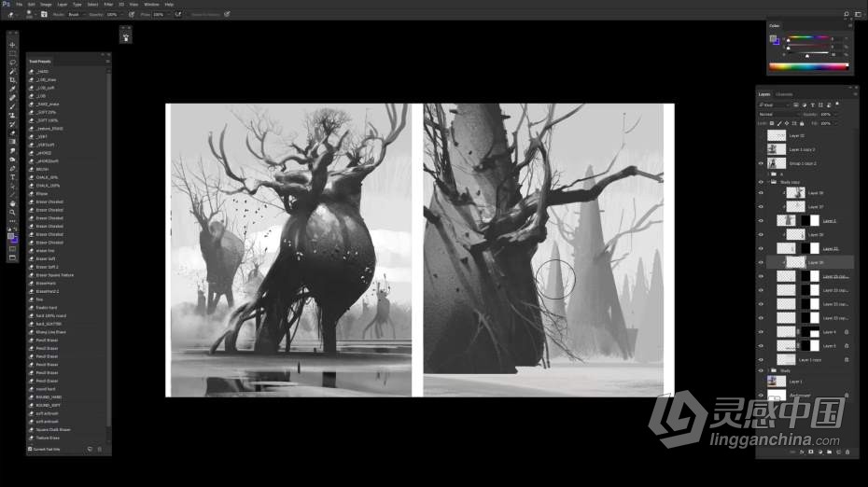This screenshot has height=487, width=868.
Task: Toggle visibility of Layer 1 copy
Action: pos(762,360)
